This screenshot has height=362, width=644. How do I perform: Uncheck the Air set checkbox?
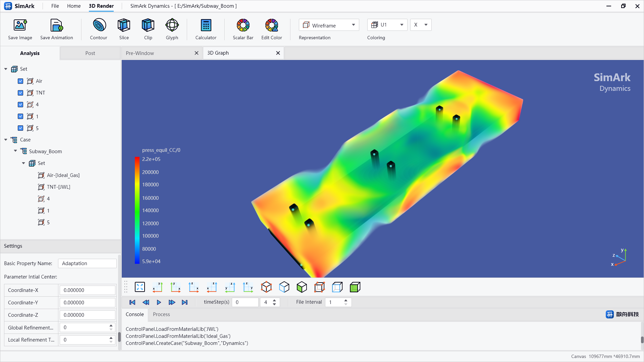[x=20, y=81]
